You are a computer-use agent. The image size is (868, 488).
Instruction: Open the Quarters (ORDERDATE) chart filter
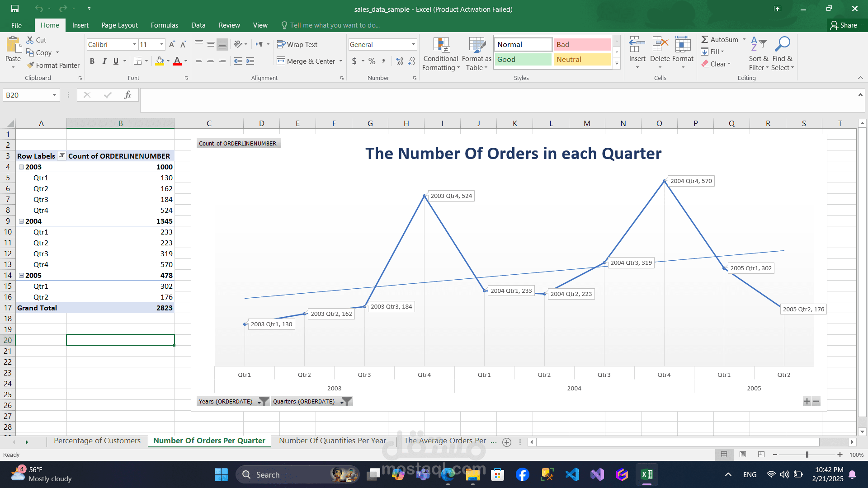311,401
